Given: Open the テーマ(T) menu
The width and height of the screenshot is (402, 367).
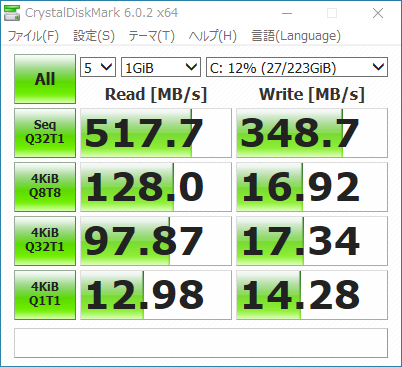Looking at the screenshot, I should (152, 36).
